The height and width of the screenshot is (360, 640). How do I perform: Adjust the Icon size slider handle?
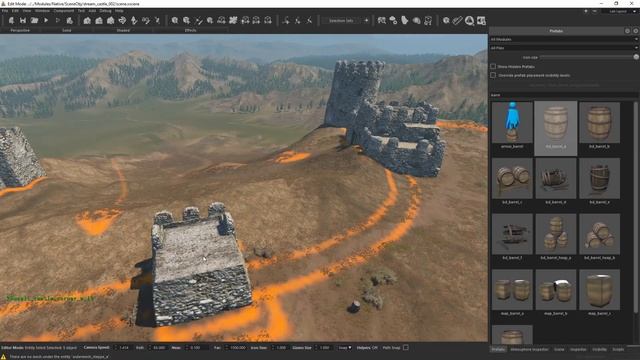636,57
